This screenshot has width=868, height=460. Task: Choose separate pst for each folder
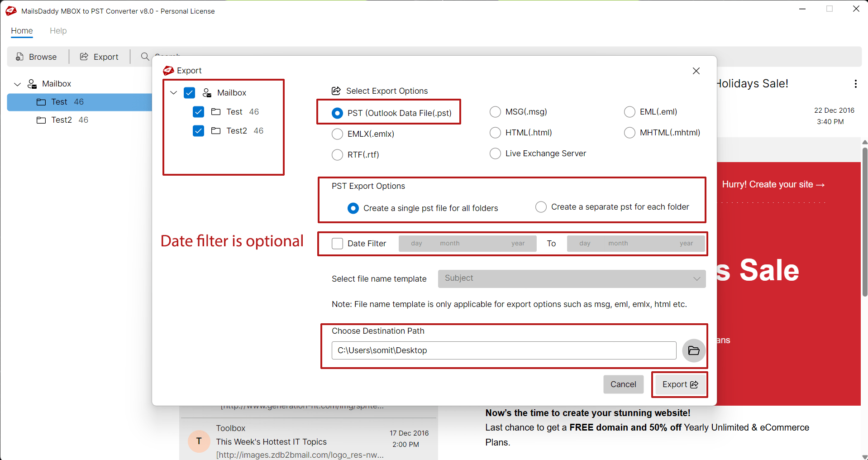tap(541, 207)
